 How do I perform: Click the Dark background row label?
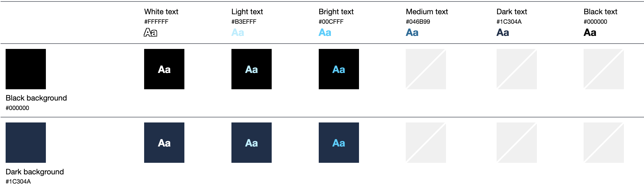[x=35, y=172]
